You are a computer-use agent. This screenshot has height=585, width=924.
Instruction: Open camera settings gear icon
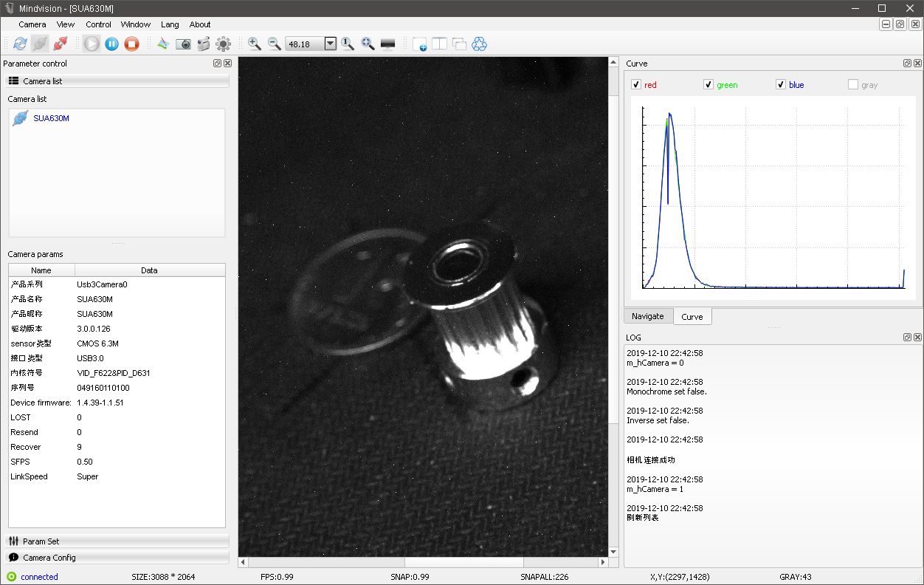click(223, 44)
